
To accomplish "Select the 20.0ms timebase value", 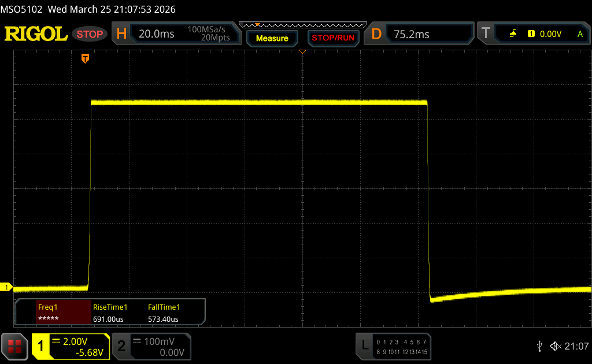I will click(x=156, y=34).
